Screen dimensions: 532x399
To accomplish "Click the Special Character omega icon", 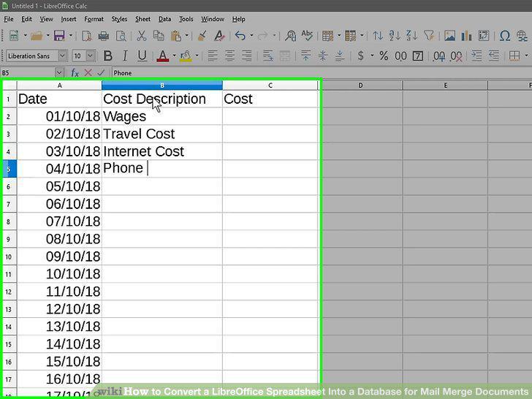I will pyautogui.click(x=504, y=36).
